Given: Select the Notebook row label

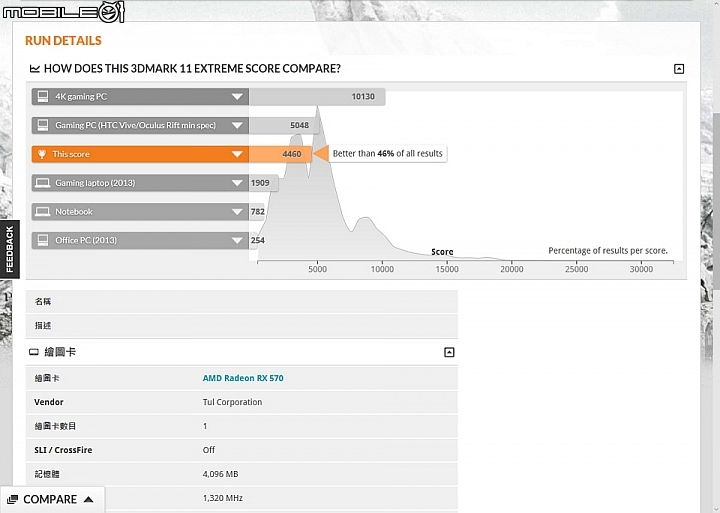Looking at the screenshot, I should 73,212.
